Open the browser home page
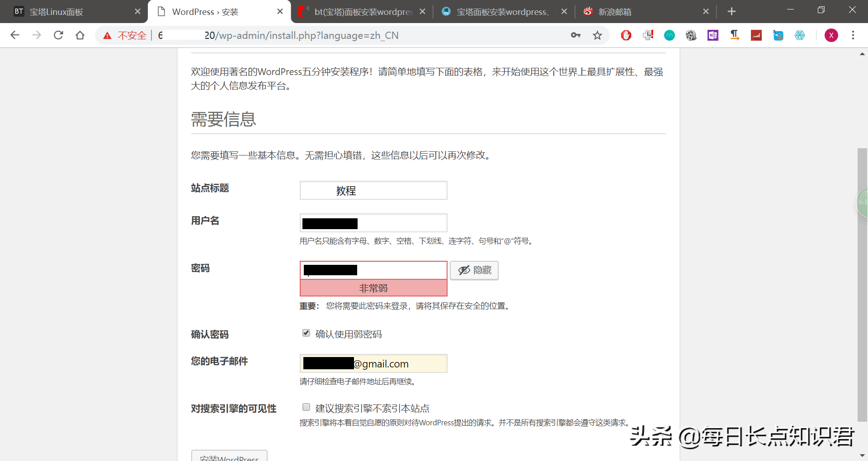 (80, 35)
